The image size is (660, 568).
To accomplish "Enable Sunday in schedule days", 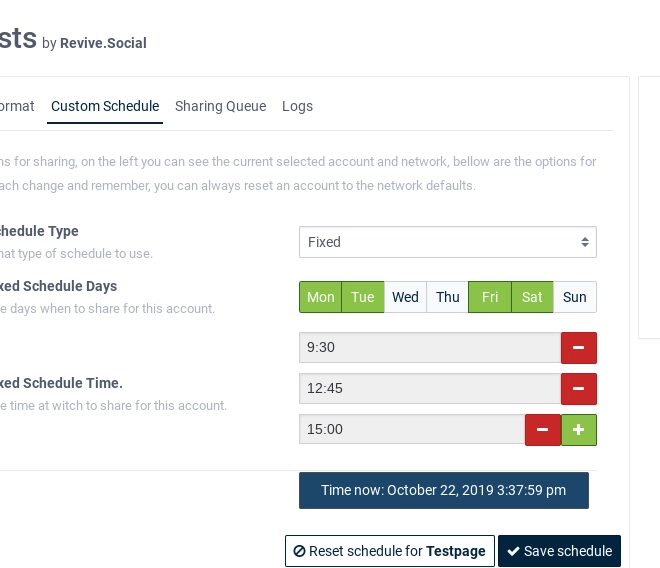I will [575, 297].
